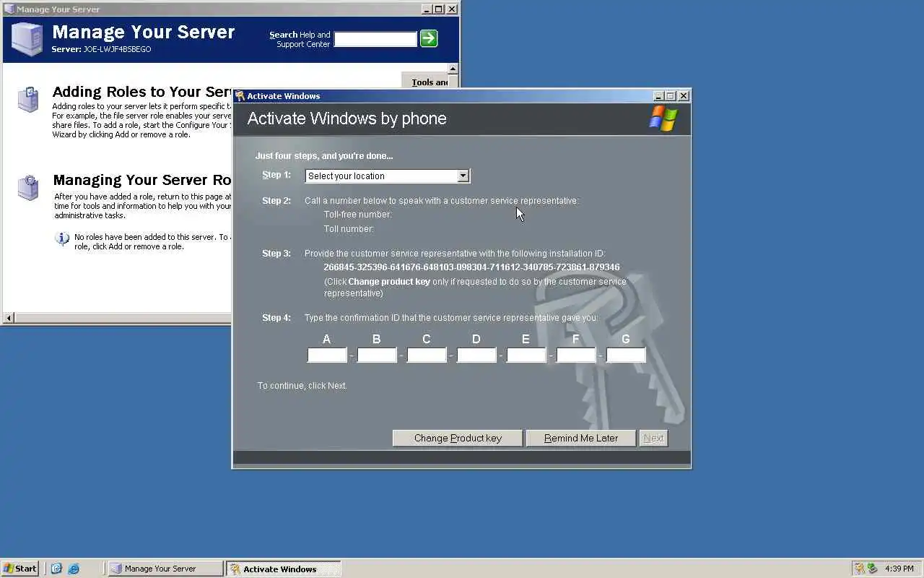Viewport: 924px width, 578px height.
Task: Click the Manage Your Server title bar icon
Action: click(x=9, y=9)
